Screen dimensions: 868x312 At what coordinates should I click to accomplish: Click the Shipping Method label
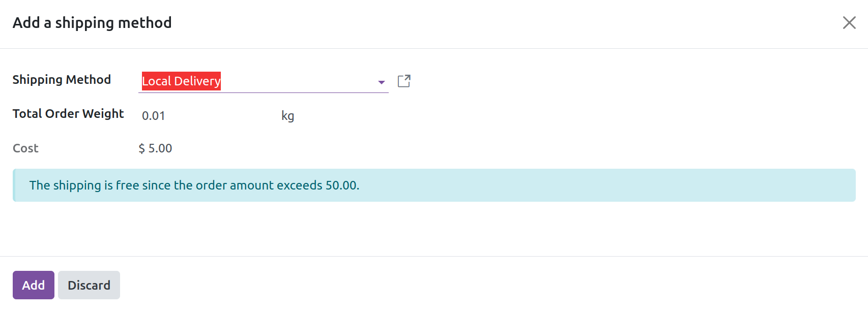click(x=62, y=80)
